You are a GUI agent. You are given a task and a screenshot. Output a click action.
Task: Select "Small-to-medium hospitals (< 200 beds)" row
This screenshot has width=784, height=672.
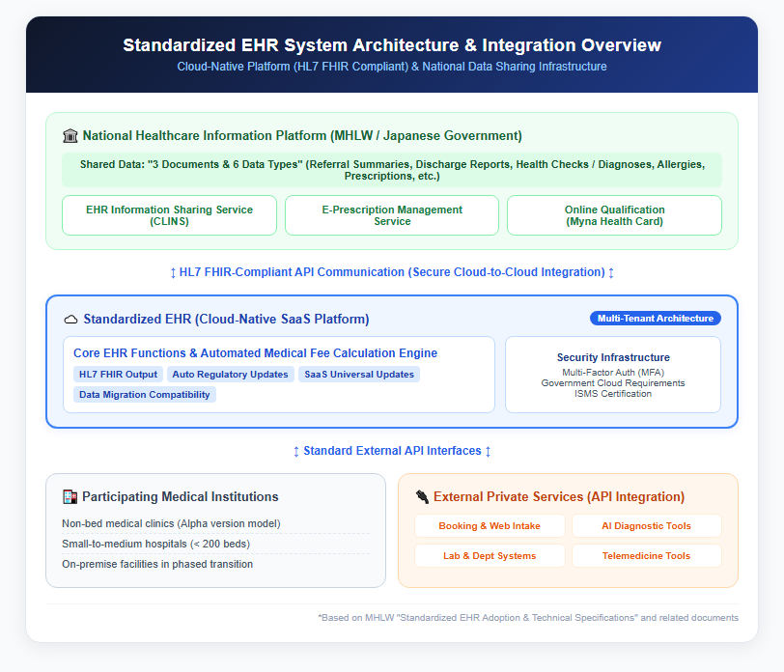tap(216, 544)
